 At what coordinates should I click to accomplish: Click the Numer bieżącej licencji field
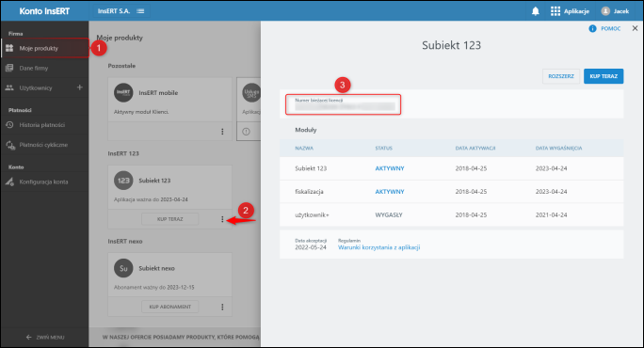(344, 104)
